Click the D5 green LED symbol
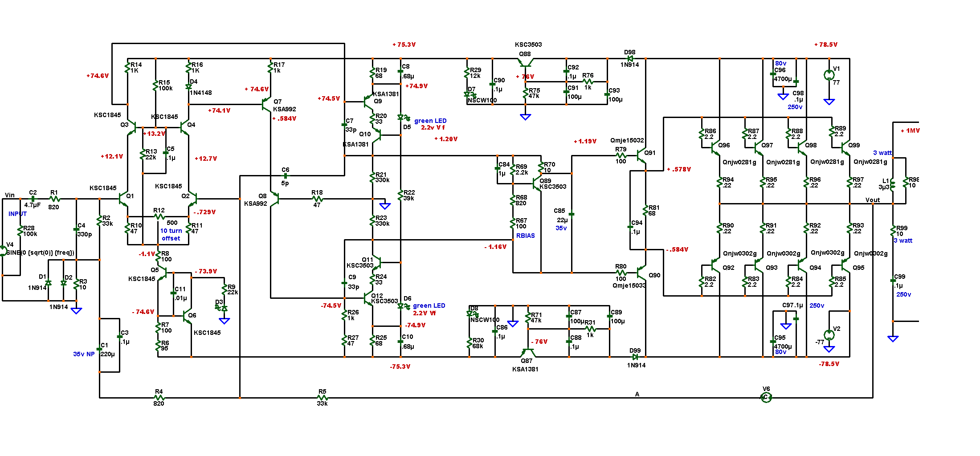This screenshot has height=456, width=980. click(403, 118)
